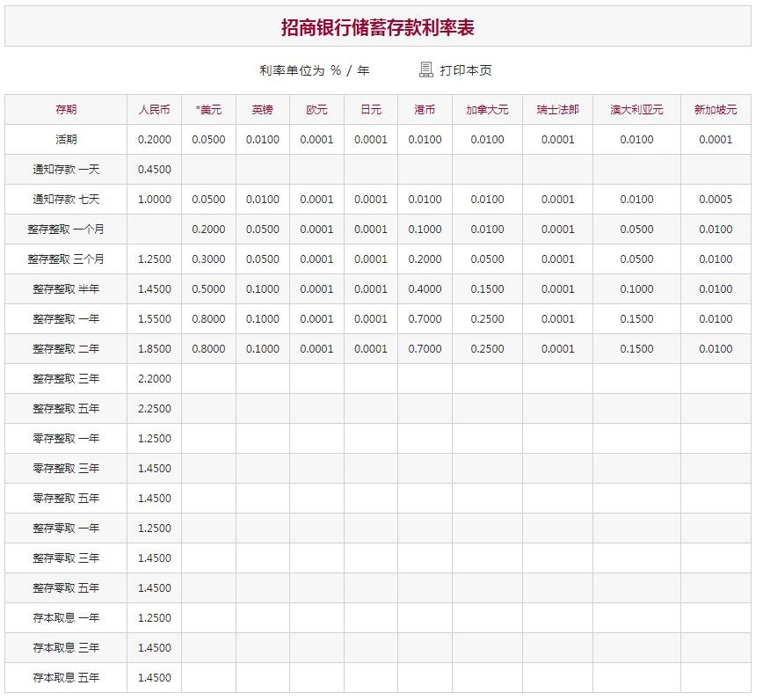
Task: Click the 打印本页 print link
Action: [466, 70]
